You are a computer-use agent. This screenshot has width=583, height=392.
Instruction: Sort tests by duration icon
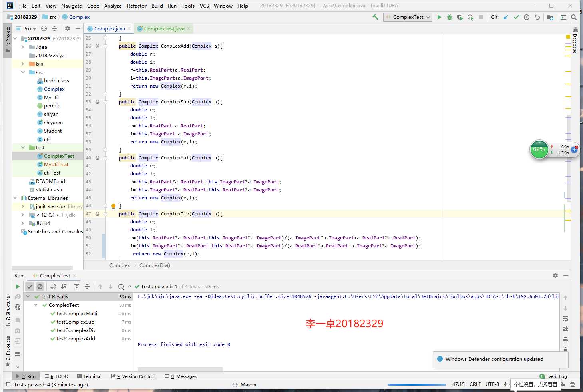(64, 287)
